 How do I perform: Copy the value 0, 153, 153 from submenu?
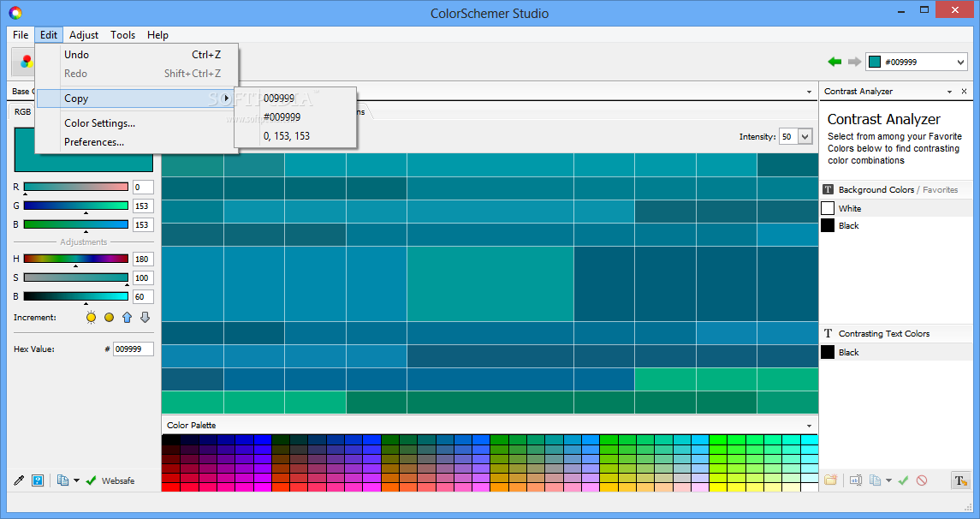[x=295, y=135]
